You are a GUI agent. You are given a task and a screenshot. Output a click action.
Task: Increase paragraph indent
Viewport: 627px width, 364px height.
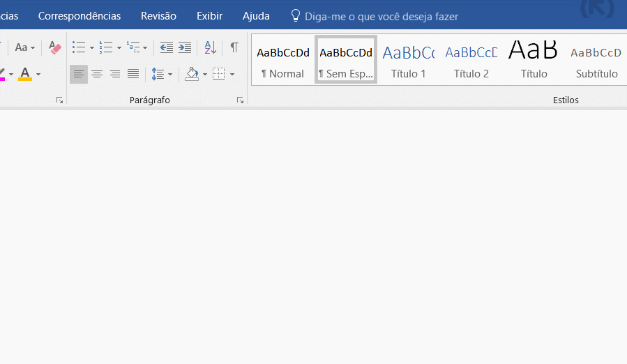(185, 47)
